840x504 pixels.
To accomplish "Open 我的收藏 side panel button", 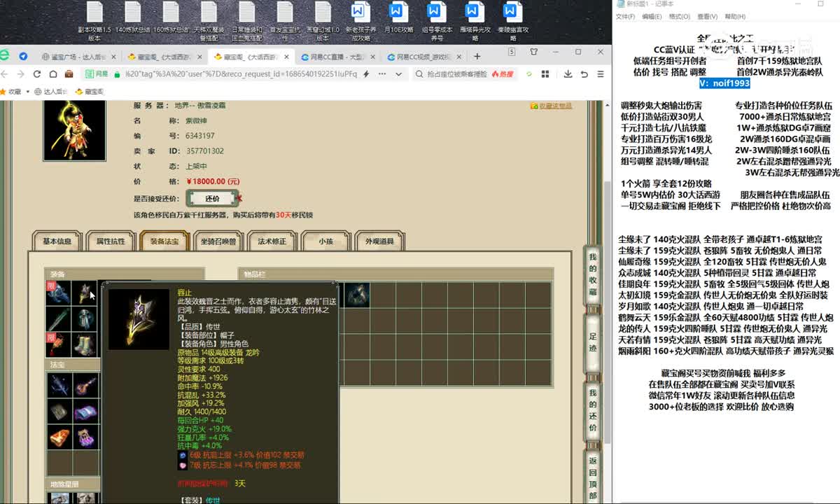I will (x=593, y=273).
